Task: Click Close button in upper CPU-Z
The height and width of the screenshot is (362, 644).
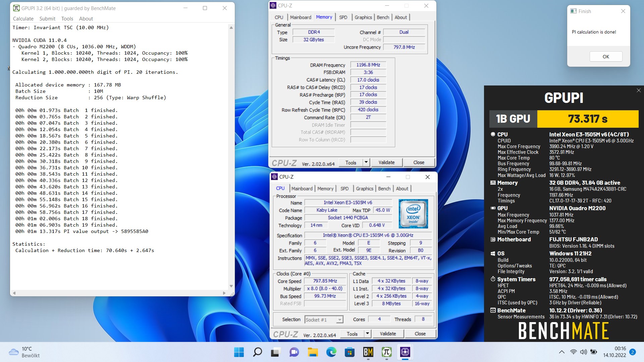Action: tap(419, 163)
